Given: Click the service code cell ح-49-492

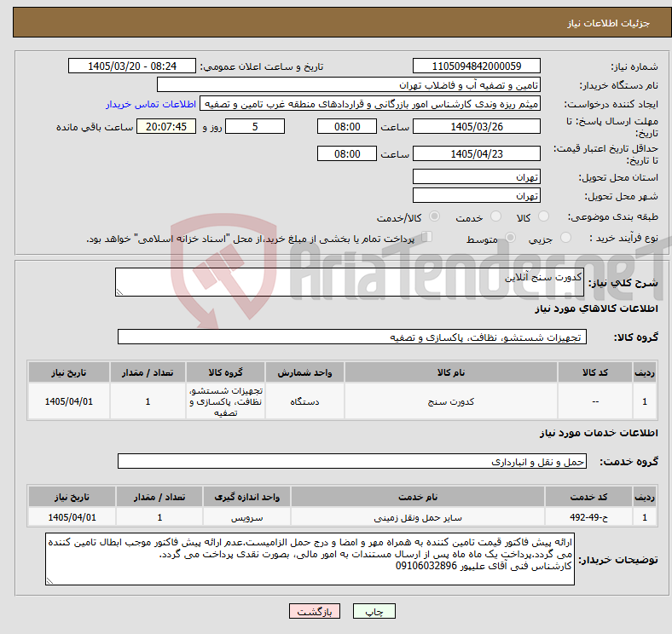Looking at the screenshot, I should click(x=589, y=517).
